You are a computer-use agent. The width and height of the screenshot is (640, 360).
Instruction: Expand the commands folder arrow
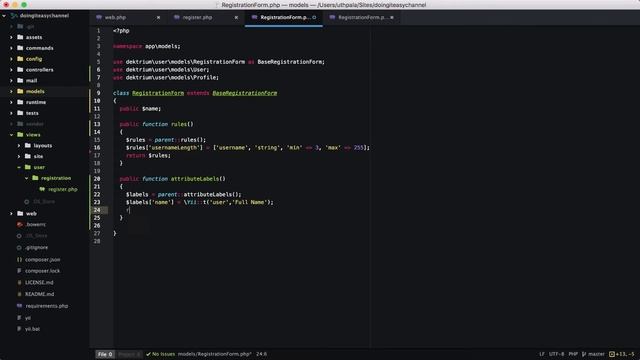coord(11,48)
